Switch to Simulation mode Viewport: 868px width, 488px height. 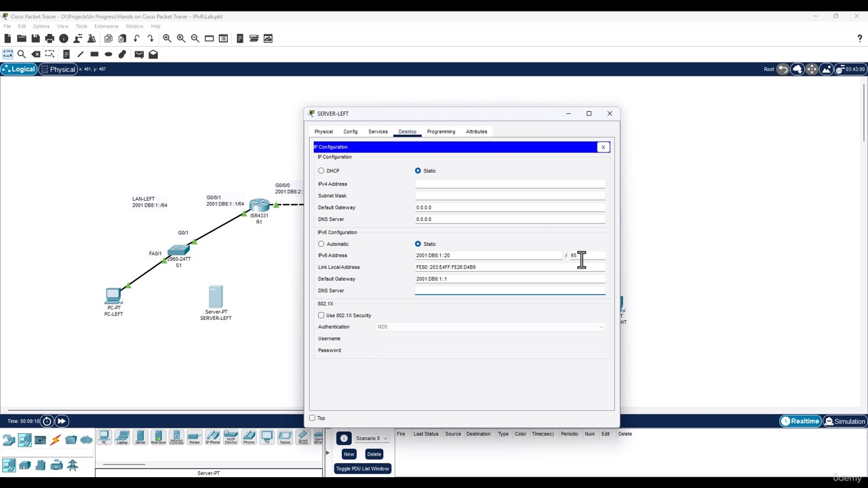pos(844,422)
